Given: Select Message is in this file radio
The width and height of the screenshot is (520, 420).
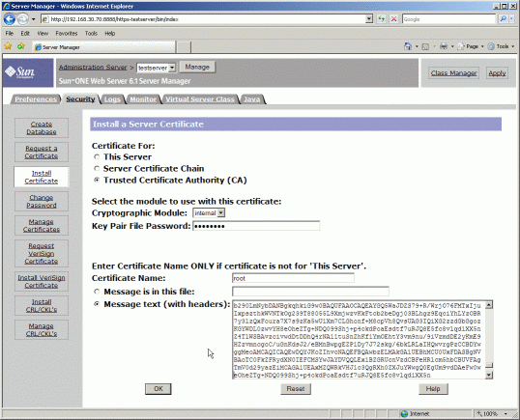Looking at the screenshot, I should [x=97, y=292].
